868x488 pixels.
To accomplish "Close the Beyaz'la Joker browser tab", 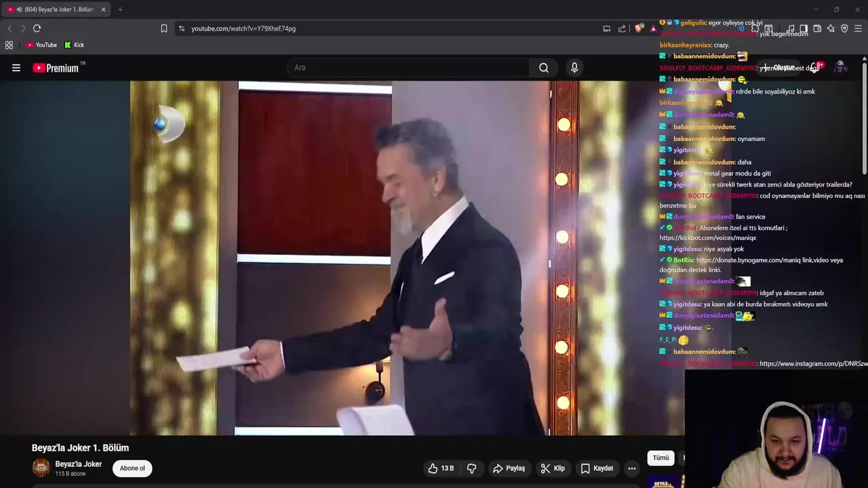I will 103,9.
